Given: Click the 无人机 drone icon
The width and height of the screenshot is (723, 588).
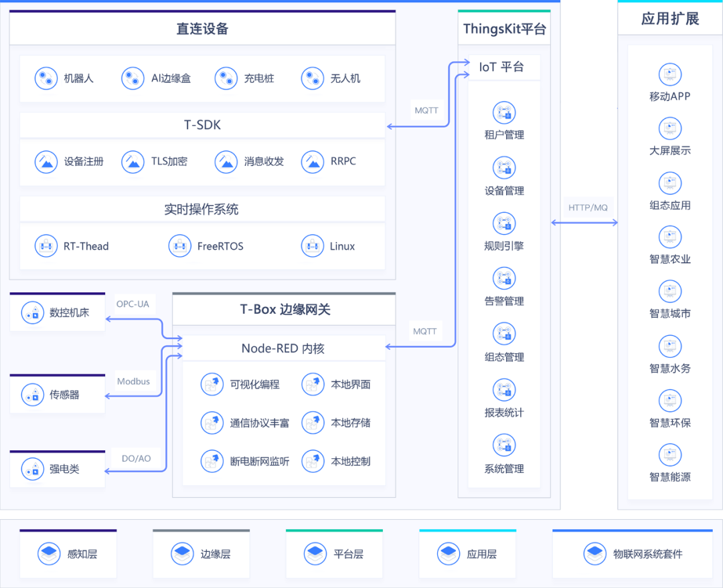Looking at the screenshot, I should click(x=313, y=78).
